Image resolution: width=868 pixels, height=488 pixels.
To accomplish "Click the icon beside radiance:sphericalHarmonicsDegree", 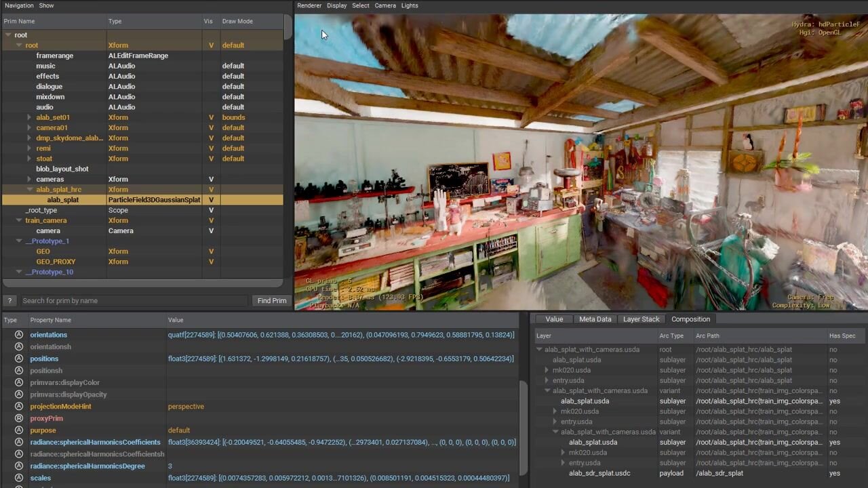I will click(19, 466).
